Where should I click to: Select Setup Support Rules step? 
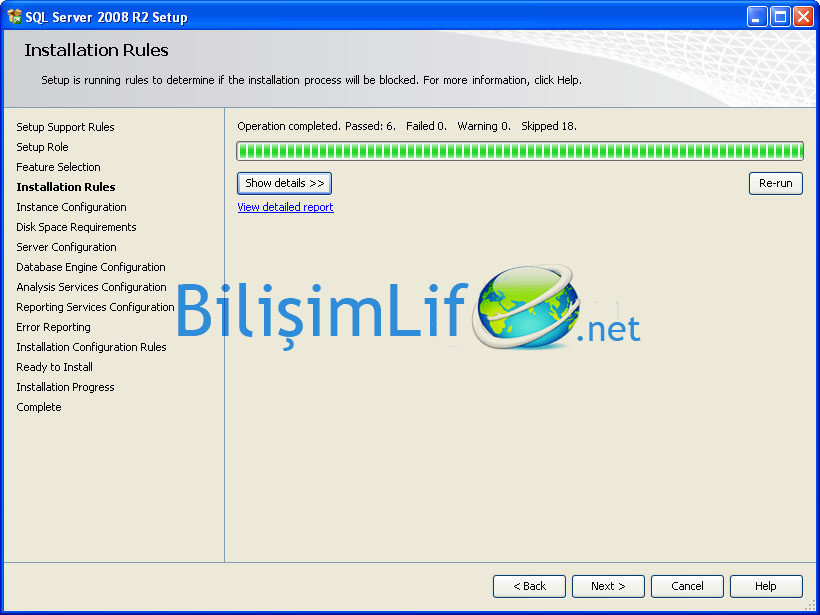click(65, 127)
